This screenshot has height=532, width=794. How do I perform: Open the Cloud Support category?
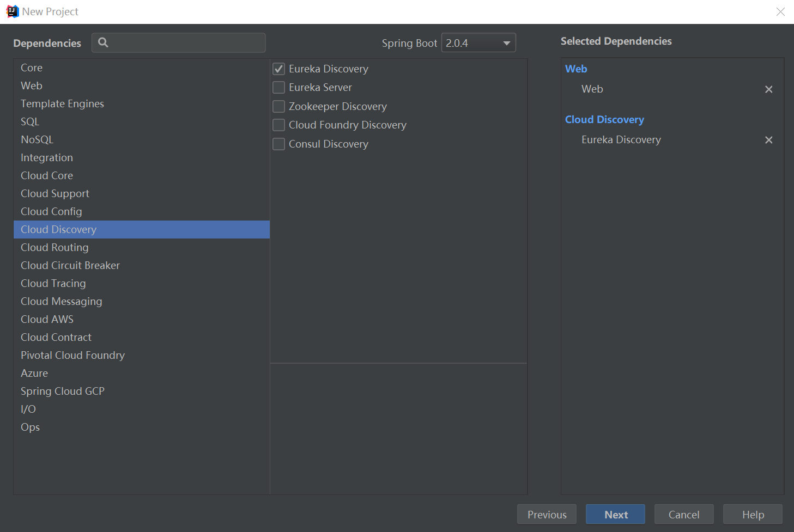click(x=142, y=193)
